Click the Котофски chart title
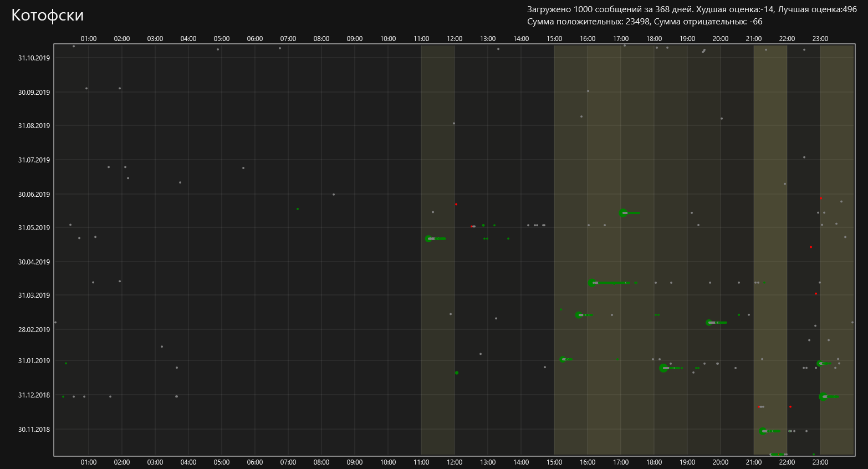Screen dimensions: 868x469 [x=48, y=16]
